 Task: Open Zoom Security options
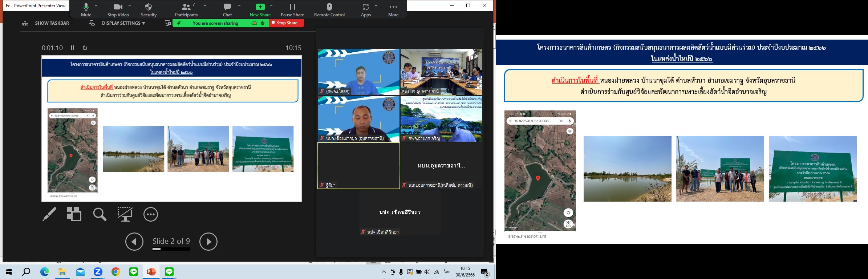tap(149, 10)
